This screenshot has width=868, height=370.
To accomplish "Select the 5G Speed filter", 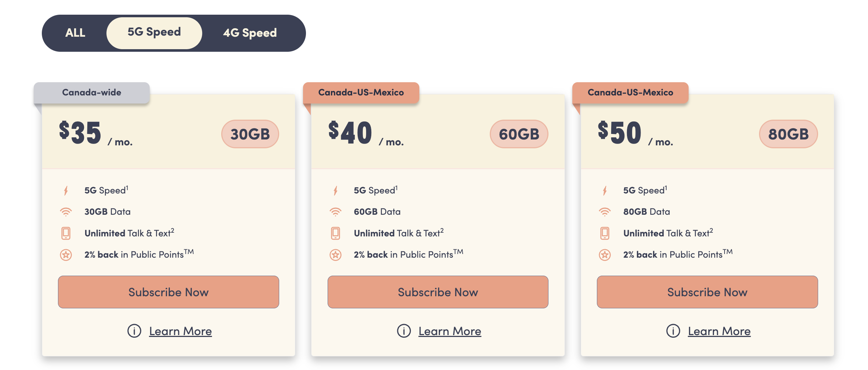I will coord(154,32).
